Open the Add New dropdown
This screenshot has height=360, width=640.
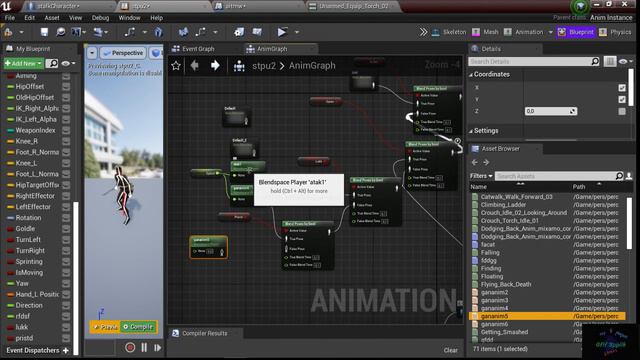click(x=23, y=63)
